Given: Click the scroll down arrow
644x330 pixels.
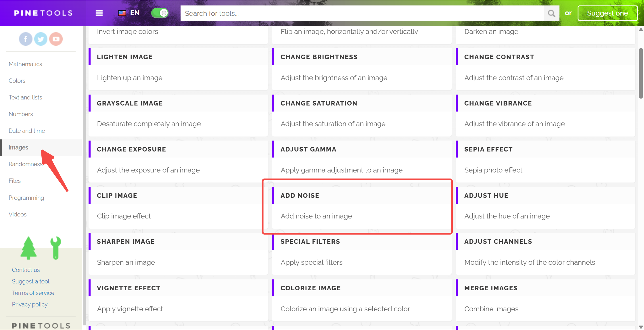Looking at the screenshot, I should 641,327.
